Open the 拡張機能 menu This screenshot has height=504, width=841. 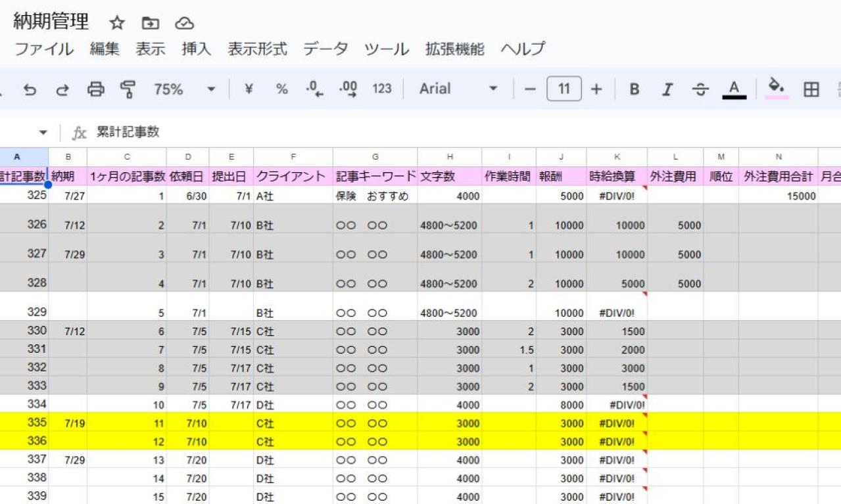pyautogui.click(x=455, y=49)
